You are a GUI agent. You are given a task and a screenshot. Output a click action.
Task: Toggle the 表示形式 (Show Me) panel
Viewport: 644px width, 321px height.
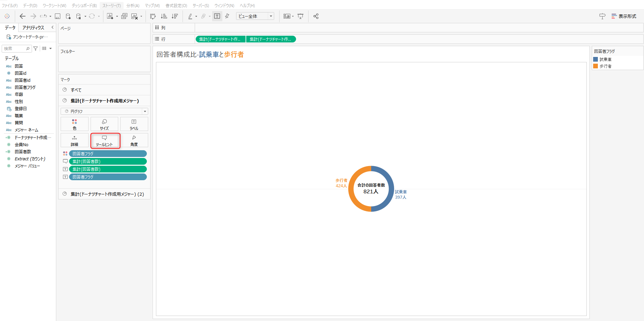tap(624, 16)
